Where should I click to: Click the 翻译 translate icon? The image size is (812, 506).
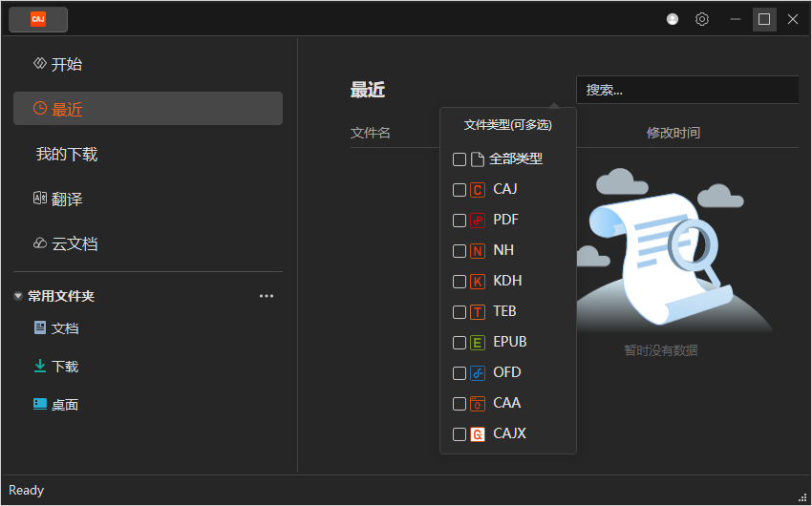(x=40, y=199)
